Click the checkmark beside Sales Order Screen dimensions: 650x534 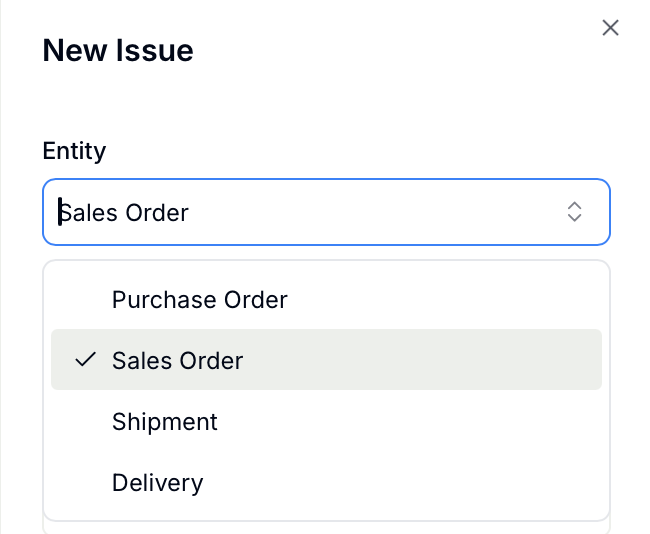85,359
